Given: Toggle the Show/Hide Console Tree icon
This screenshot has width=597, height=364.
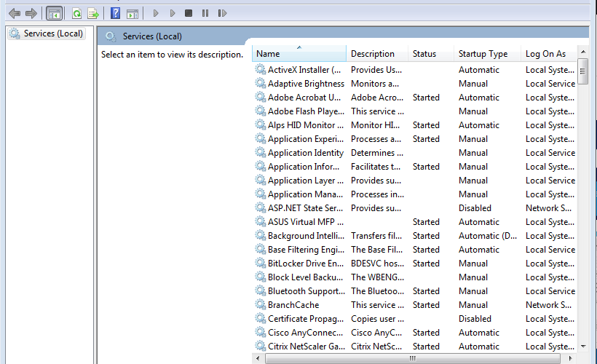Looking at the screenshot, I should [54, 14].
